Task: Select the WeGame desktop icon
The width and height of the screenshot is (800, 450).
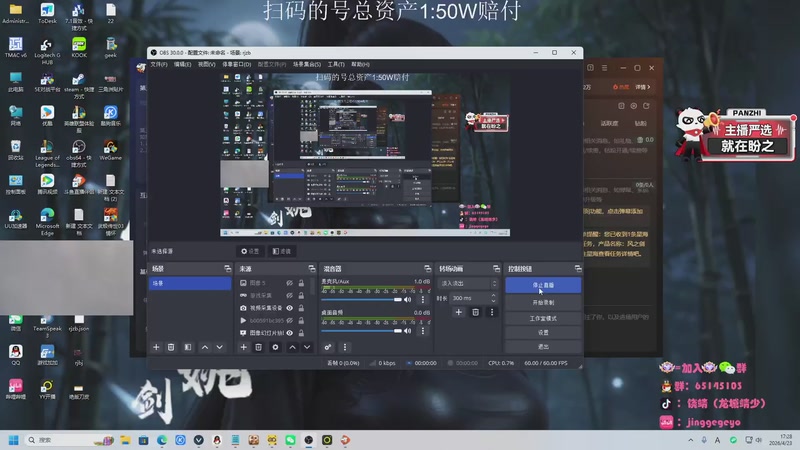Action: [x=111, y=150]
